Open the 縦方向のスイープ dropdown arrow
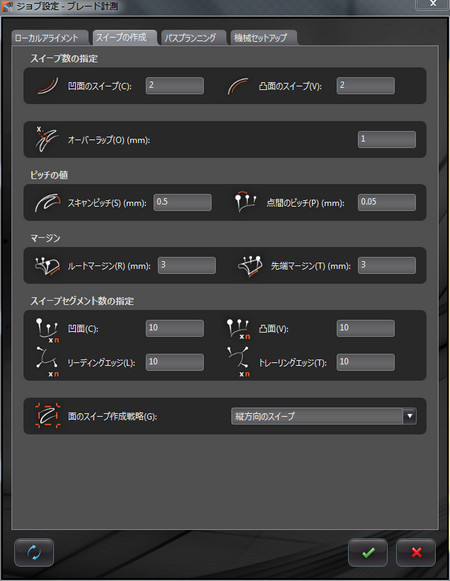The width and height of the screenshot is (450, 581). (x=410, y=416)
